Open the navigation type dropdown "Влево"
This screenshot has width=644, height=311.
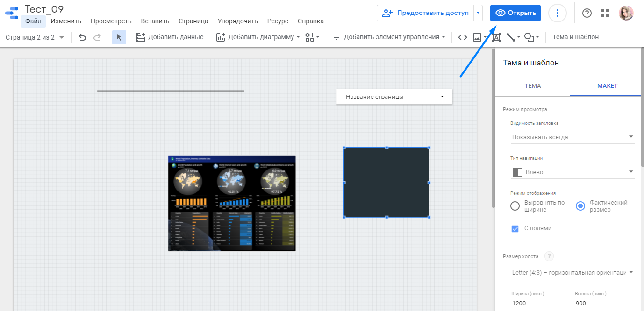pyautogui.click(x=572, y=172)
